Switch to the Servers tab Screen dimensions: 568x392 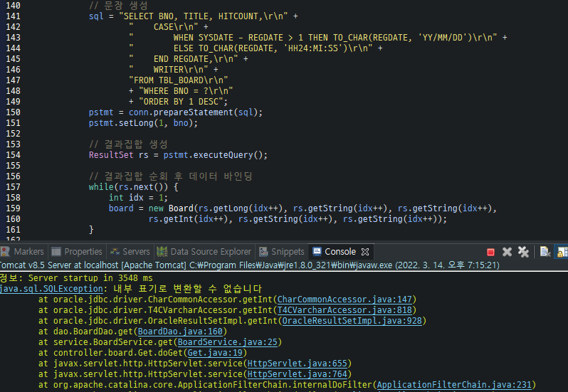tap(130, 252)
